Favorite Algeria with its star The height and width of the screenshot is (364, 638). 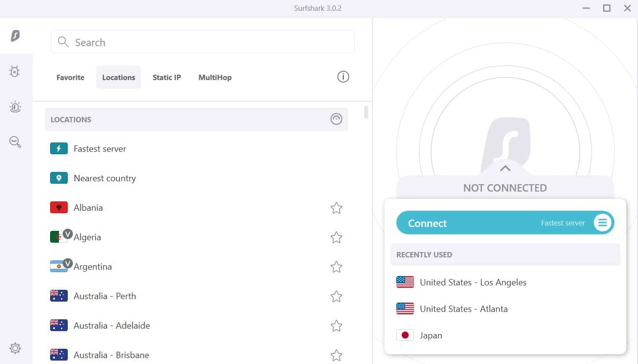coord(336,237)
